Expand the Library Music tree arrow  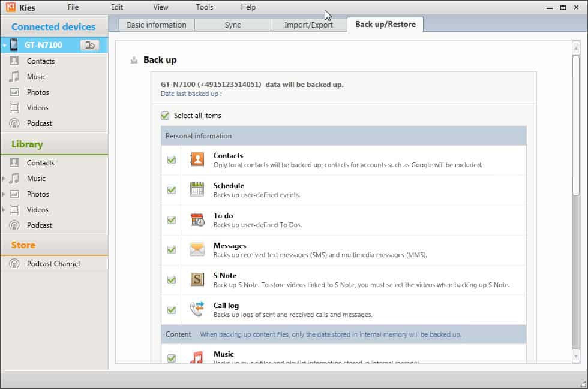4,179
